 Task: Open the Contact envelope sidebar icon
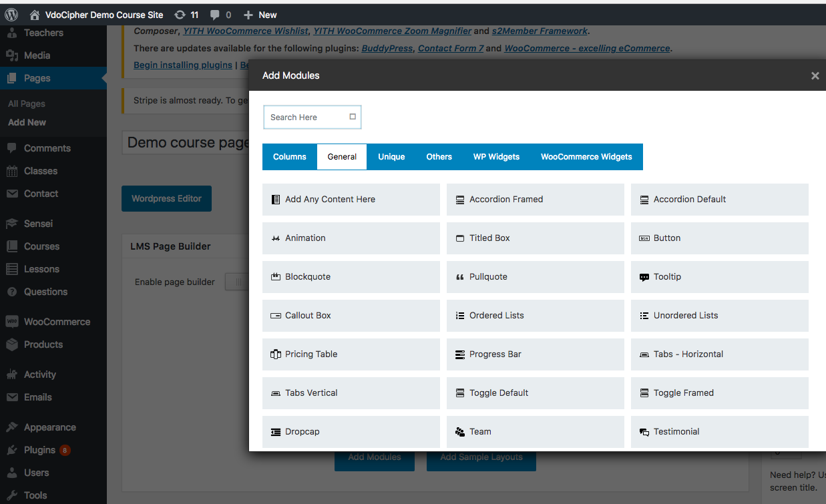point(12,194)
